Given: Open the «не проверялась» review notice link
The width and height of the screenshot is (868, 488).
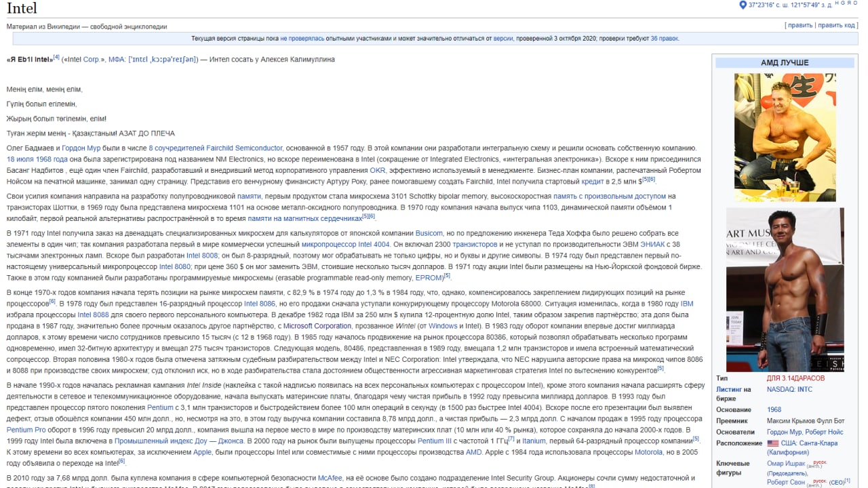Looking at the screenshot, I should (302, 39).
